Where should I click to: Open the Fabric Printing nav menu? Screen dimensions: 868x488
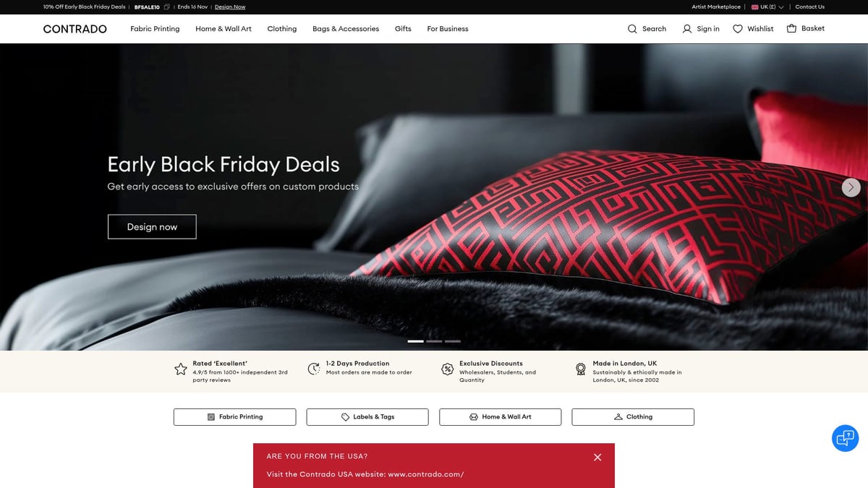tap(155, 29)
